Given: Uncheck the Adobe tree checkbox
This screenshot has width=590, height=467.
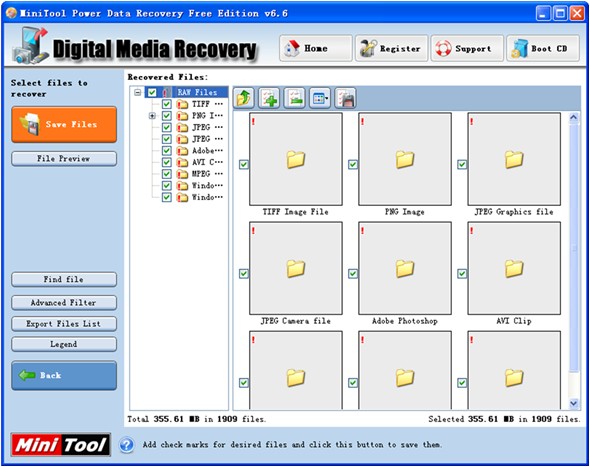Looking at the screenshot, I should point(167,151).
